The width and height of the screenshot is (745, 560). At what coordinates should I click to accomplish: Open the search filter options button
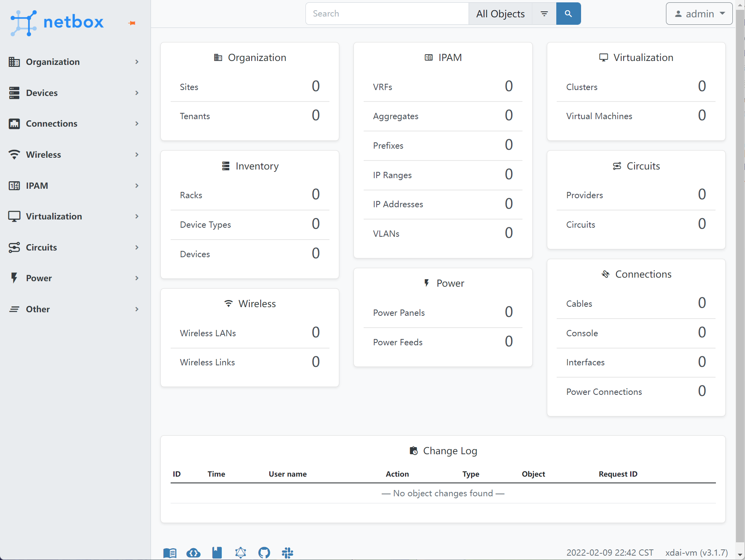click(544, 14)
